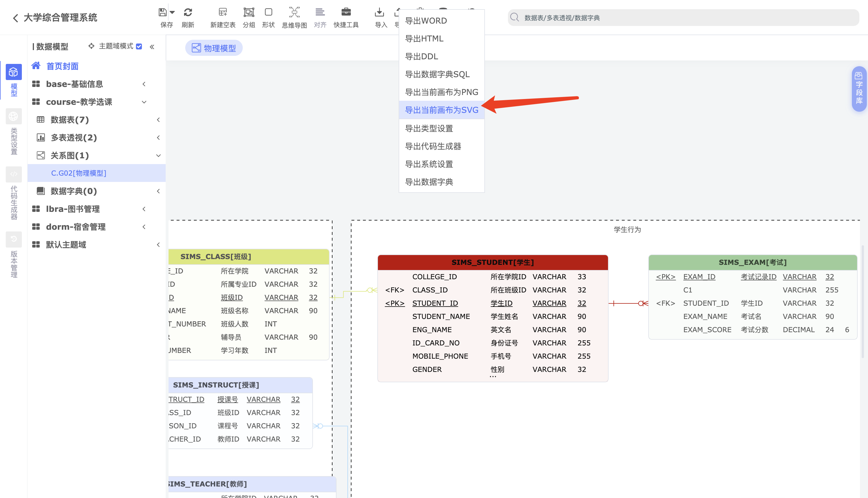Go back with the left arrow icon

pos(15,18)
